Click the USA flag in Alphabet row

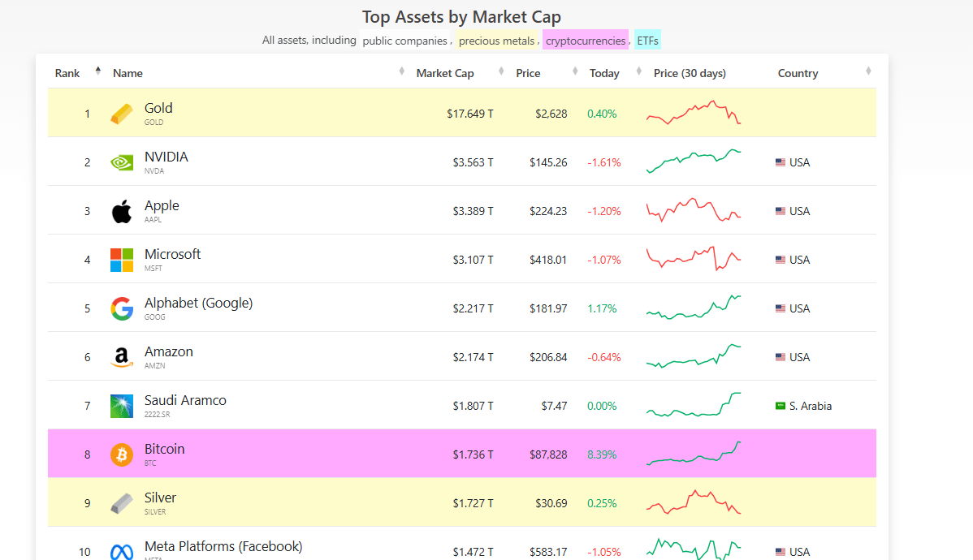[780, 308]
